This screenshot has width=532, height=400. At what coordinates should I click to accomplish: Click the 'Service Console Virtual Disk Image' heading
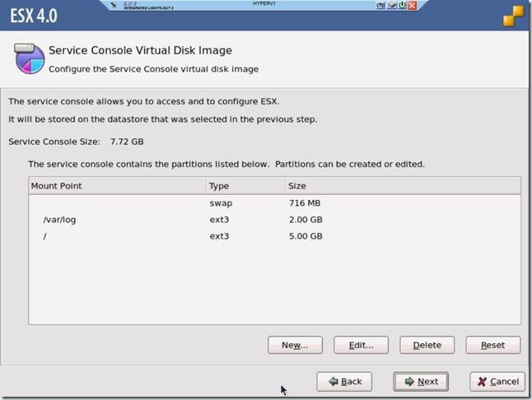pos(141,50)
